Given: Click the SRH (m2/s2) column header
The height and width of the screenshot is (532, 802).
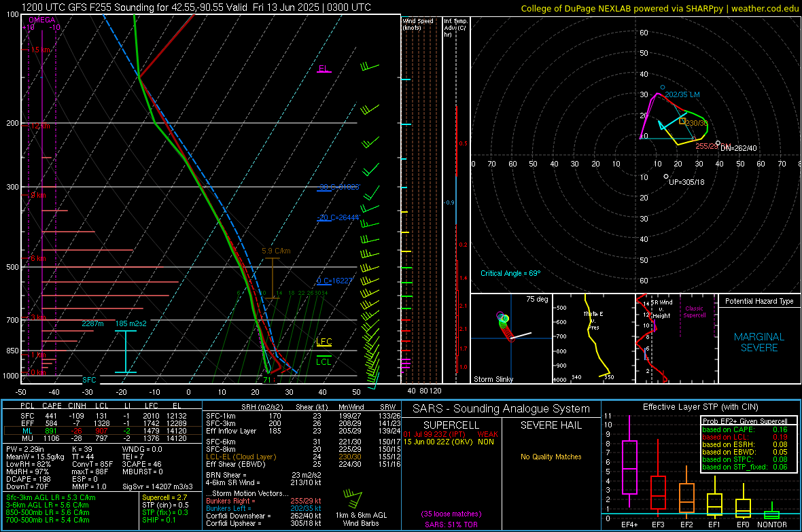Looking at the screenshot, I should tap(261, 407).
